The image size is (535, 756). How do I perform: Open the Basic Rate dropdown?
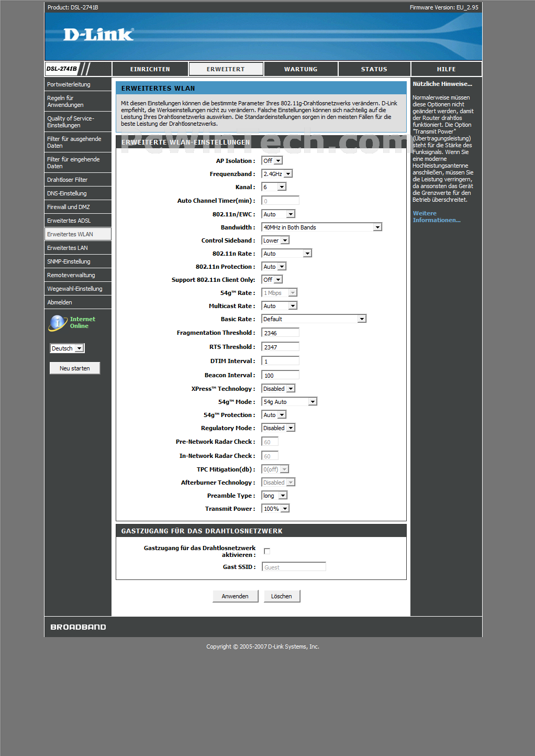pos(314,319)
